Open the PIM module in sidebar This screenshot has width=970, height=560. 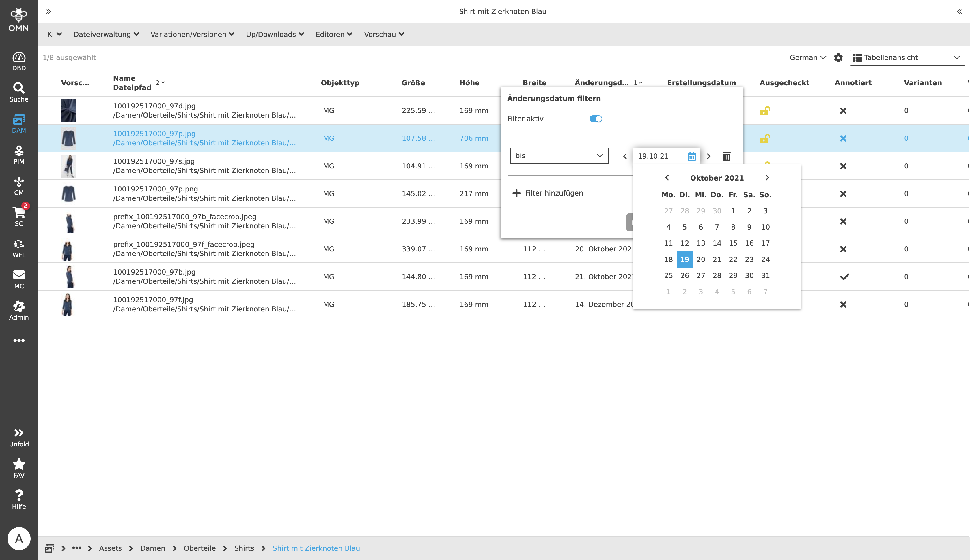point(19,155)
